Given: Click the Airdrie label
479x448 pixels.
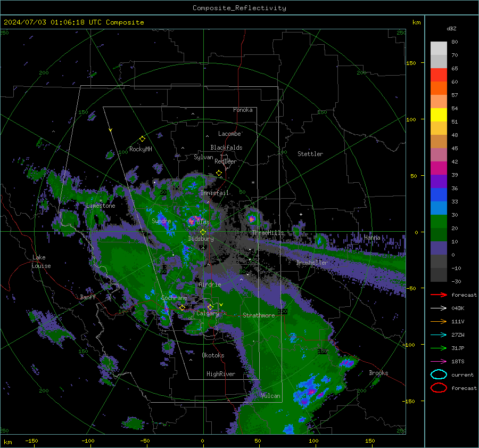Looking at the screenshot, I should point(210,284).
